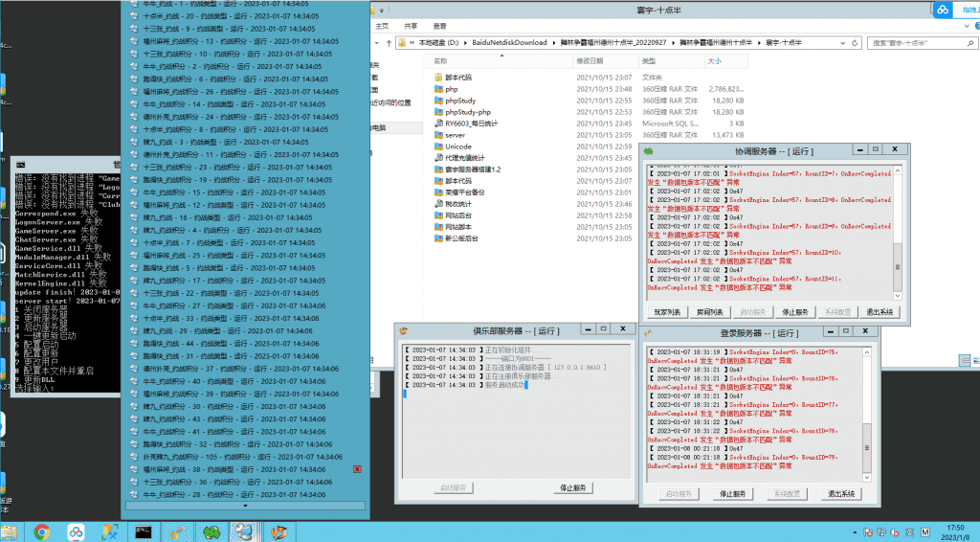Image resolution: width=980 pixels, height=542 pixels.
Task: Click the 登录服务器 log scrollbar thumb
Action: coord(866,447)
